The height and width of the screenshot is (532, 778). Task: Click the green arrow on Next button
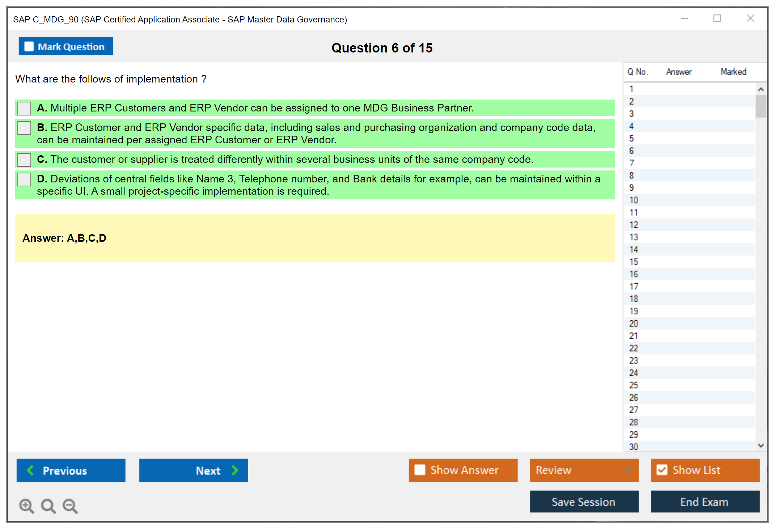(235, 470)
